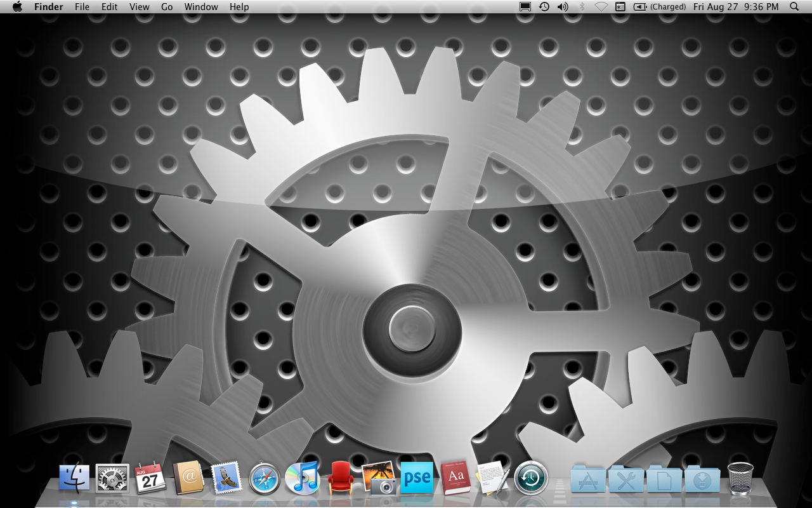Screen dimensions: 812x508
Task: Click the Displays menu bar icon
Action: tap(525, 7)
